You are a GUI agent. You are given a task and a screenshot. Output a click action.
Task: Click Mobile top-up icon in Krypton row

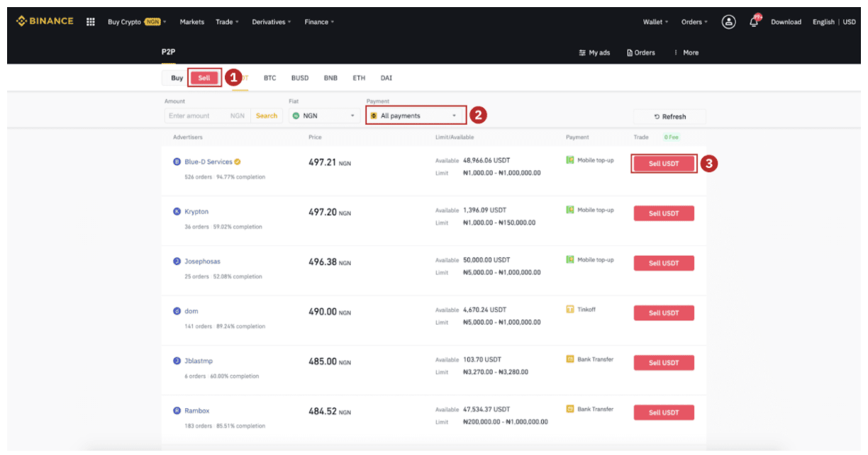[570, 210]
